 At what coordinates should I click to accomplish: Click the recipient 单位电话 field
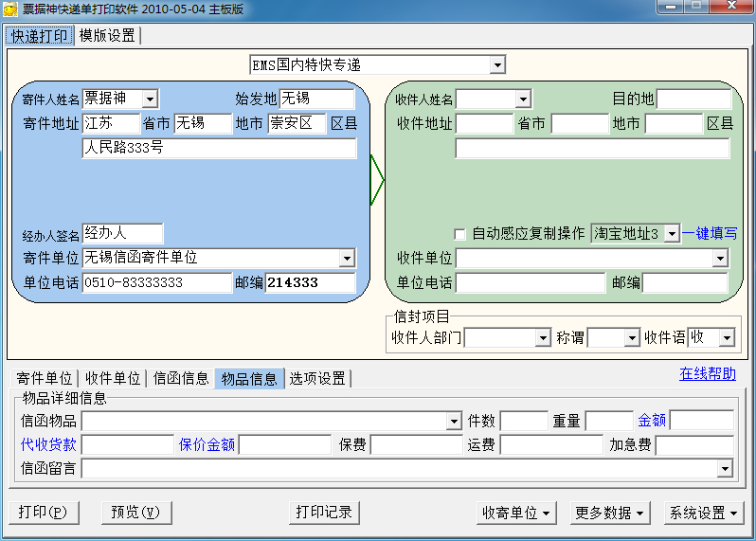[531, 283]
